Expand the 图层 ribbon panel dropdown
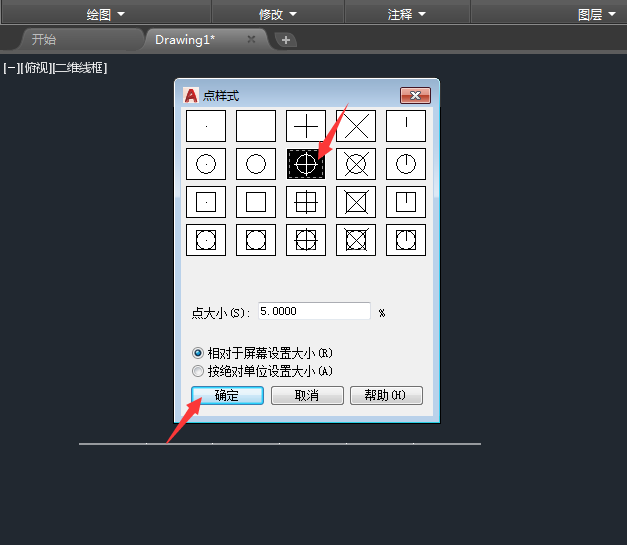The width and height of the screenshot is (627, 545). tap(597, 14)
